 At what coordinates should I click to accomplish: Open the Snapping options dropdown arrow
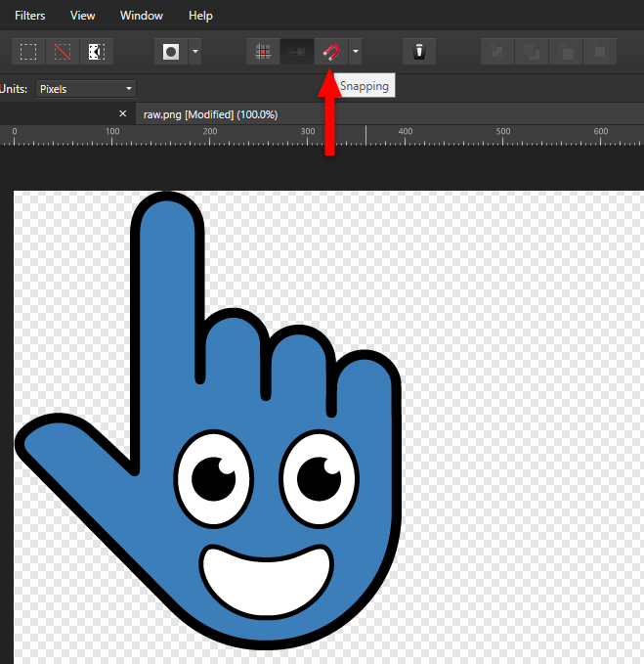coord(356,52)
